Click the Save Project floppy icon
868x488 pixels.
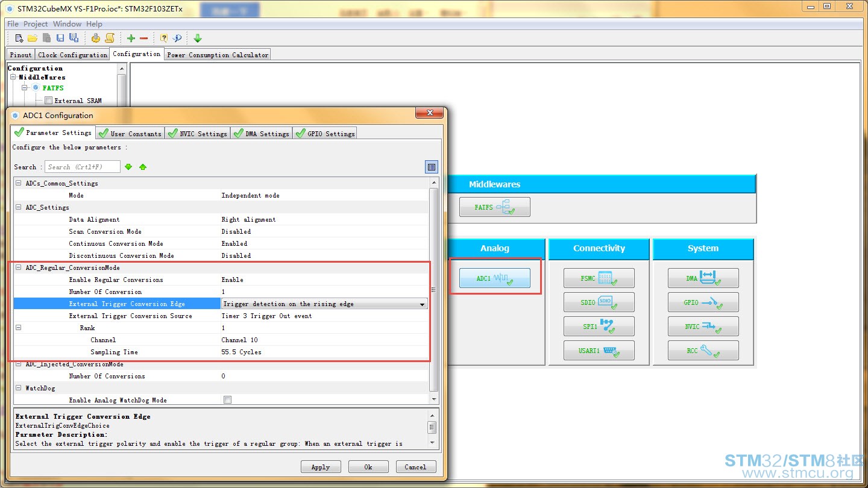pos(60,38)
